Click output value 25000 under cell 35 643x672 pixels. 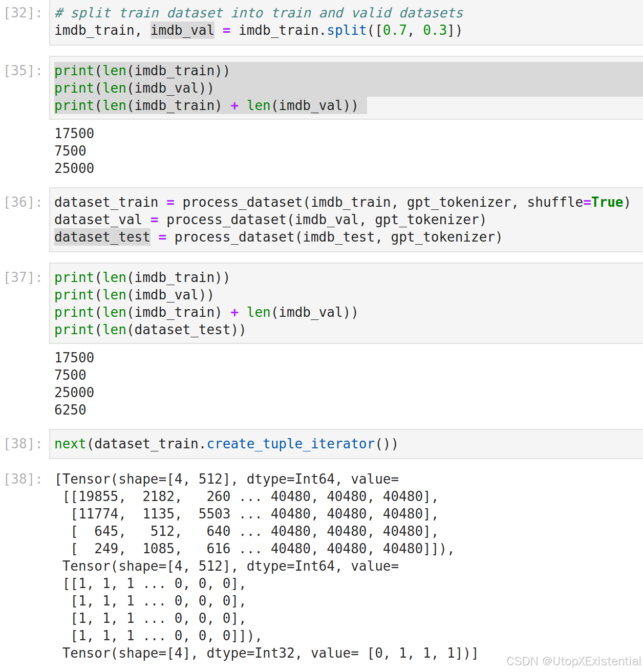74,168
